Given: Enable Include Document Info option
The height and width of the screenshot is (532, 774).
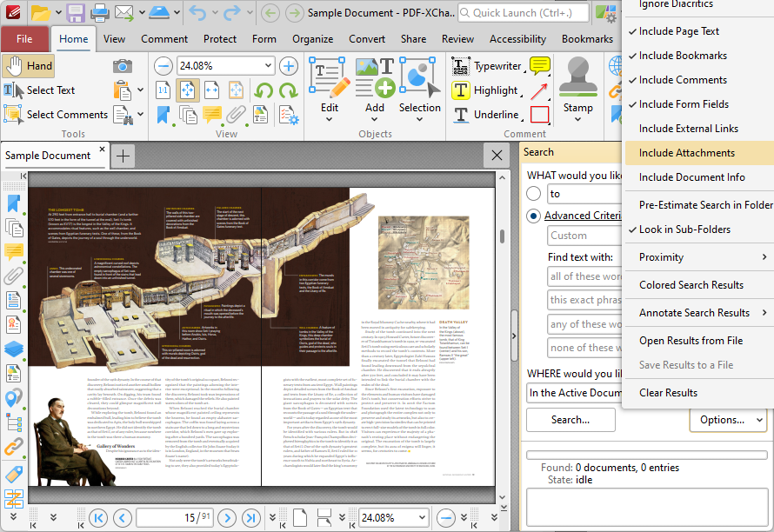Looking at the screenshot, I should [x=699, y=177].
